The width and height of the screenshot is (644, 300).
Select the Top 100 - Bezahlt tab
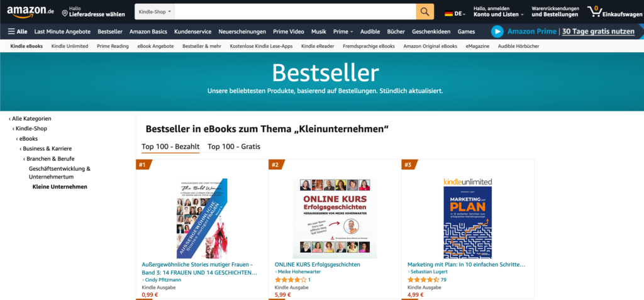tap(170, 147)
